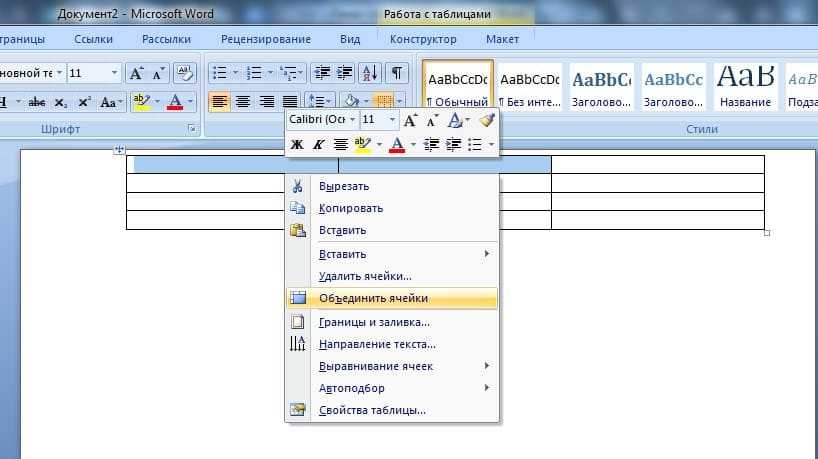Apply superscript formatting
The width and height of the screenshot is (818, 459).
(84, 102)
